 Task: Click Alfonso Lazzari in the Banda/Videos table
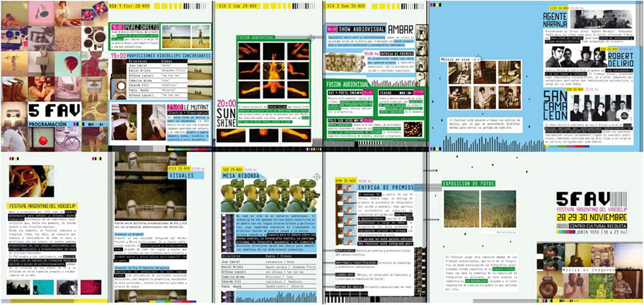233,272
